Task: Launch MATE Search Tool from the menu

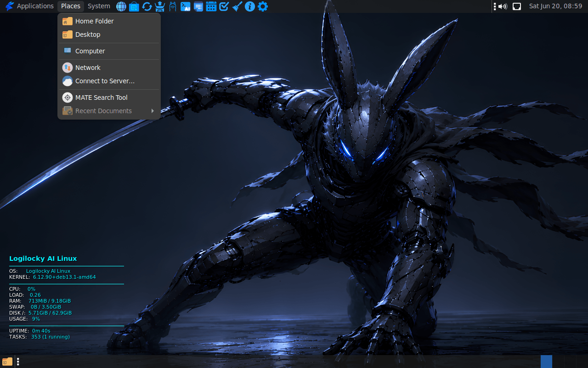Action: click(x=109, y=98)
